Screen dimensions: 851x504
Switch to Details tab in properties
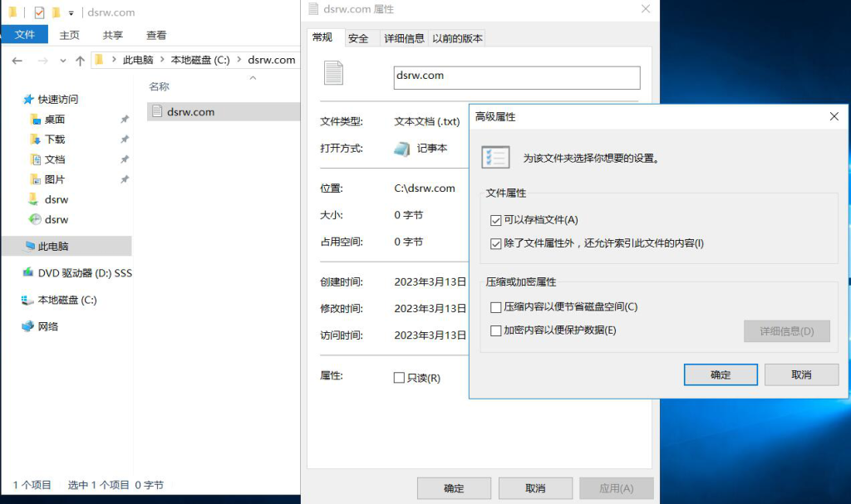[x=404, y=38]
